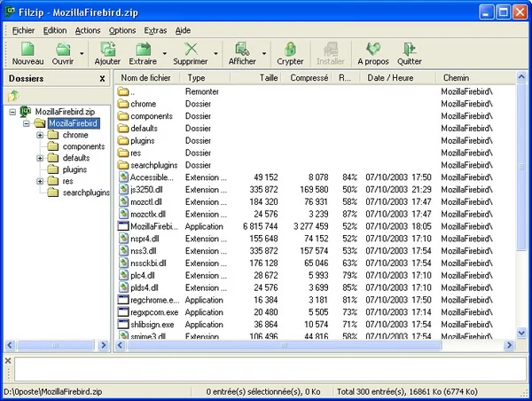Click the searchplugins folder icon in list

(123, 165)
